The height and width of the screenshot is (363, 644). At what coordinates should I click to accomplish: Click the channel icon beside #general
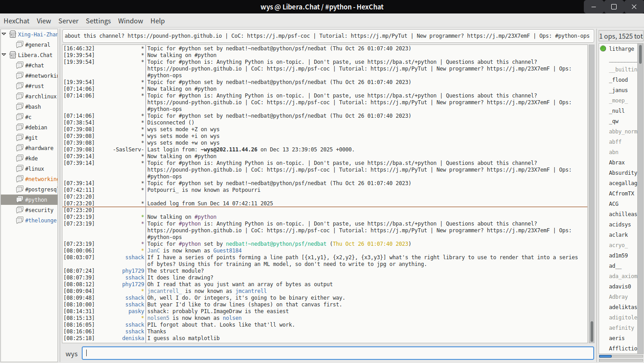pos(19,45)
